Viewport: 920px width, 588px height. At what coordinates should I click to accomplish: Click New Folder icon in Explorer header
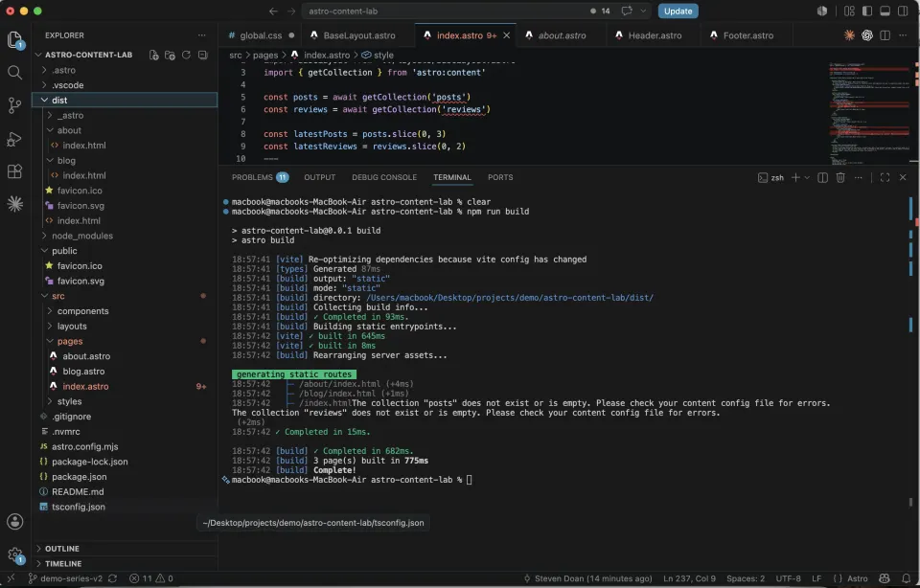(171, 55)
